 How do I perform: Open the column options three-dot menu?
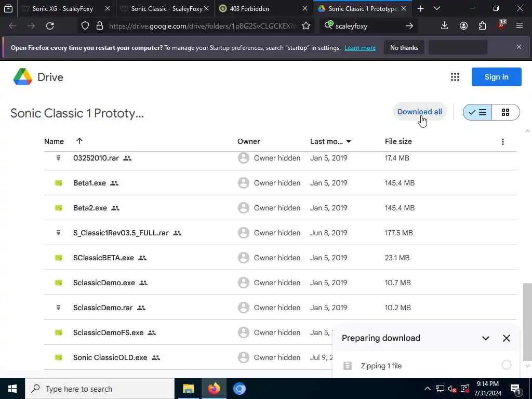click(x=503, y=141)
